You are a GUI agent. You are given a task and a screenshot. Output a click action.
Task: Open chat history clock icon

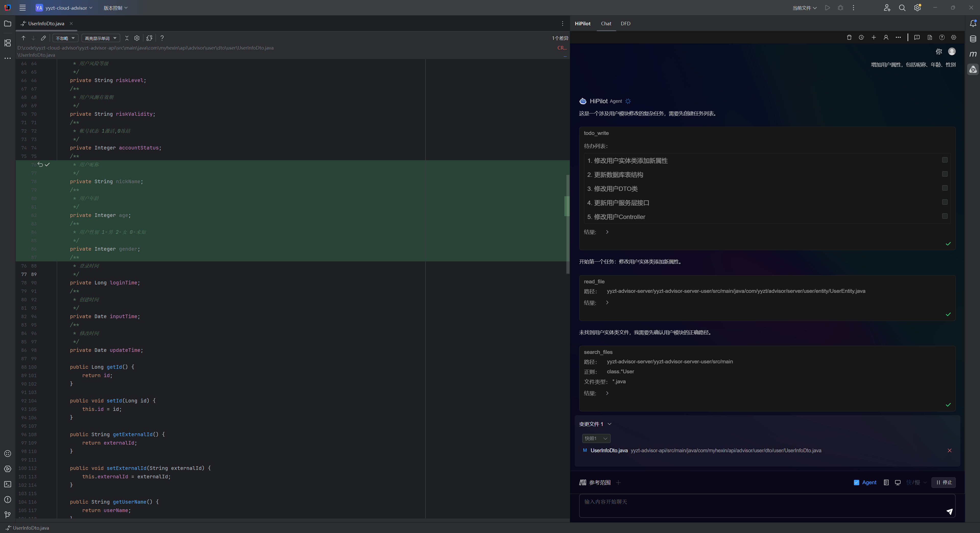click(x=861, y=37)
